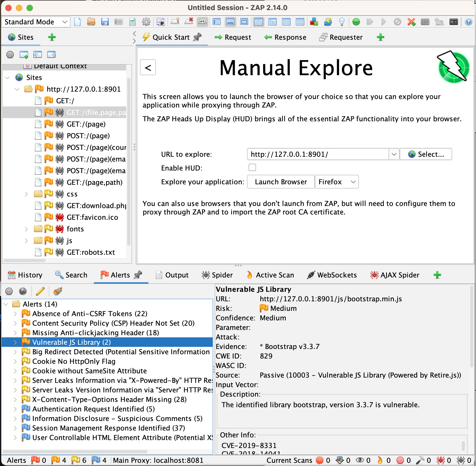Switch to the Request tab
Screen dimensions: 476x466
click(x=233, y=37)
